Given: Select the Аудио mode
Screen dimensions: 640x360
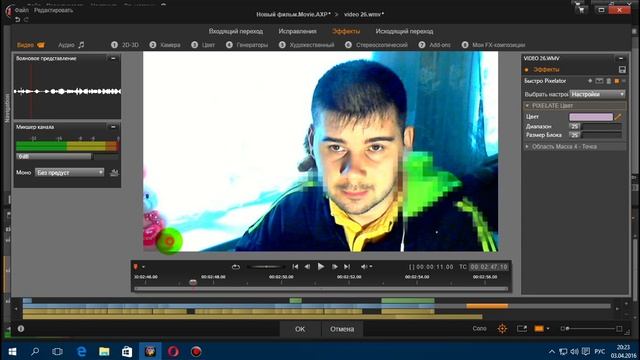Looking at the screenshot, I should point(71,45).
